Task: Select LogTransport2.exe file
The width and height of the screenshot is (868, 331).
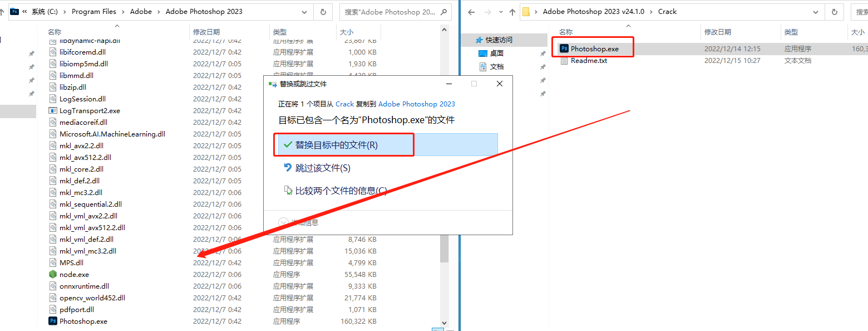Action: point(90,110)
